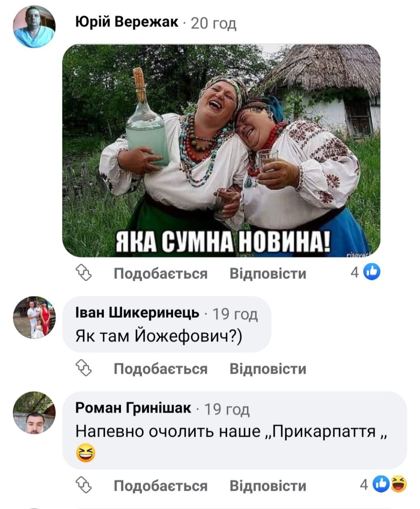Like Юрій Вережак's meme comment
Image resolution: width=420 pixels, height=509 pixels.
pos(161,273)
